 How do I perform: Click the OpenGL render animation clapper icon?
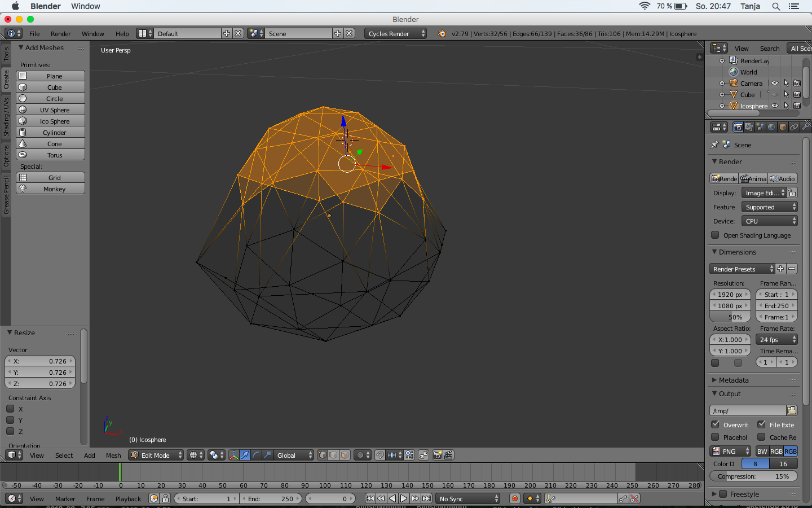point(448,455)
